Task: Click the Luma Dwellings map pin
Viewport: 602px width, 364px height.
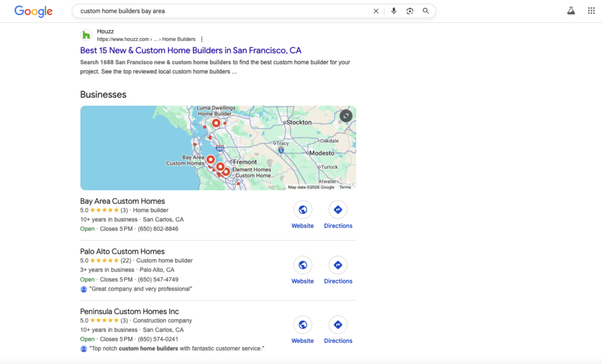Action: point(216,123)
